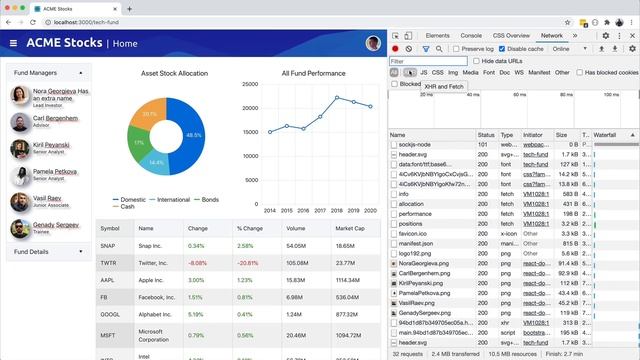
Task: Filter requests by Img type
Action: pyautogui.click(x=453, y=72)
